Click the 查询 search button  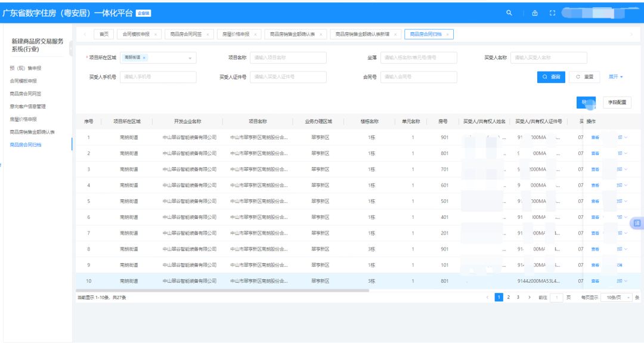[x=551, y=77]
